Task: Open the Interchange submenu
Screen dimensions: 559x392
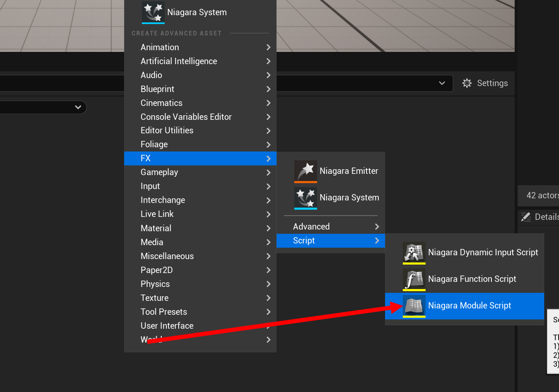Action: tap(201, 200)
